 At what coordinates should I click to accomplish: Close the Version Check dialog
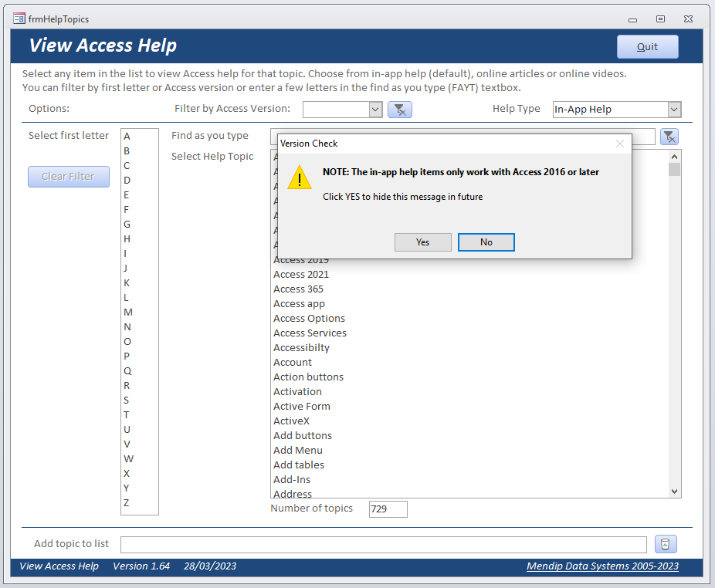pos(620,144)
